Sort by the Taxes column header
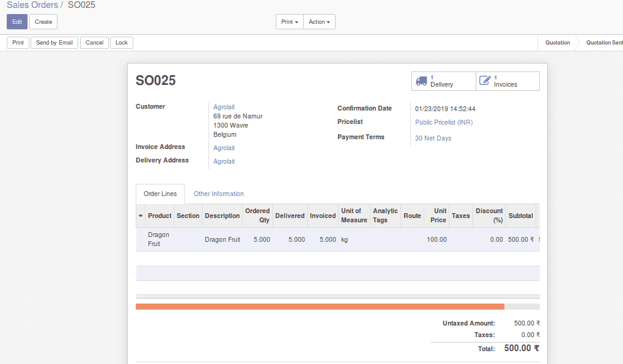Viewport: 623px width, 364px height. 460,216
